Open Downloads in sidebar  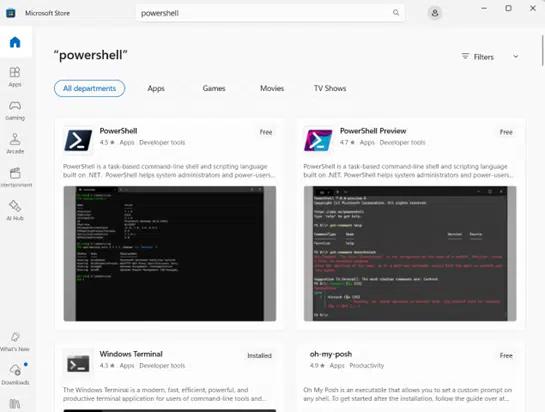(x=15, y=374)
